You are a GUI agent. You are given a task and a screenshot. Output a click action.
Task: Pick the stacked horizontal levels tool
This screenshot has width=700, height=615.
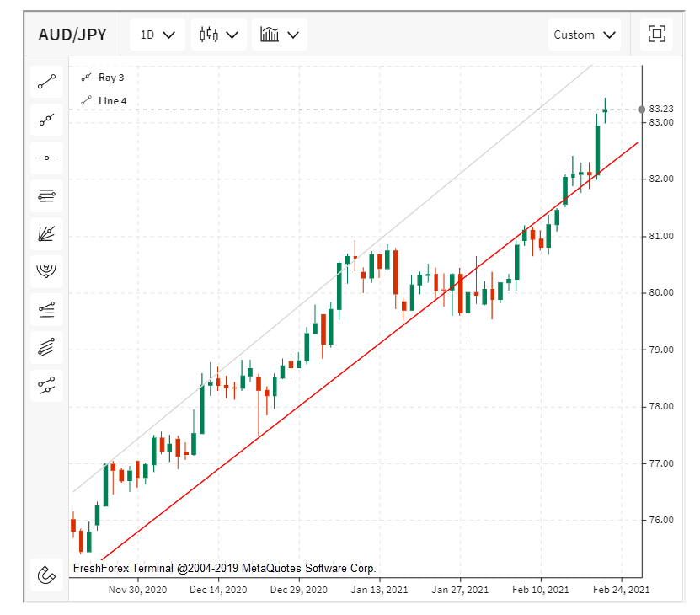coord(47,195)
